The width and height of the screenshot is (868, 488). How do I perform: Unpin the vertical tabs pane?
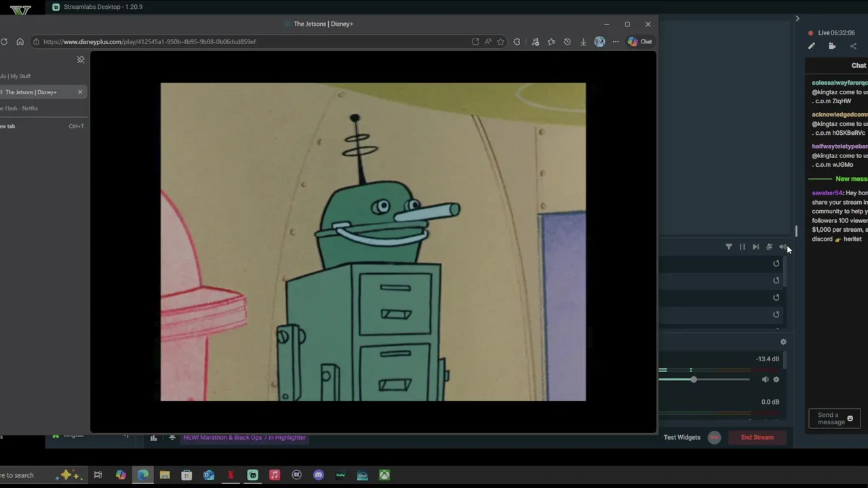(81, 60)
